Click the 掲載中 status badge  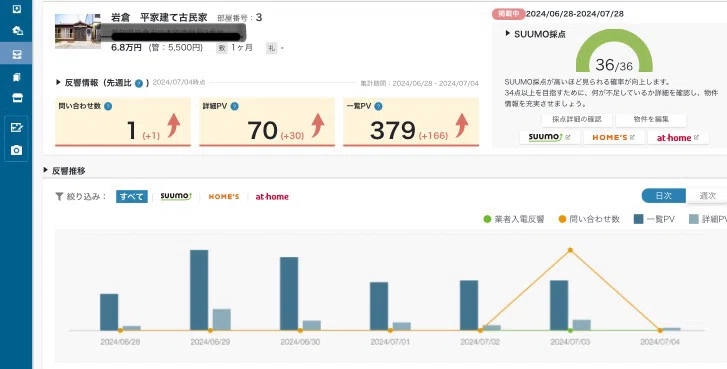click(508, 14)
